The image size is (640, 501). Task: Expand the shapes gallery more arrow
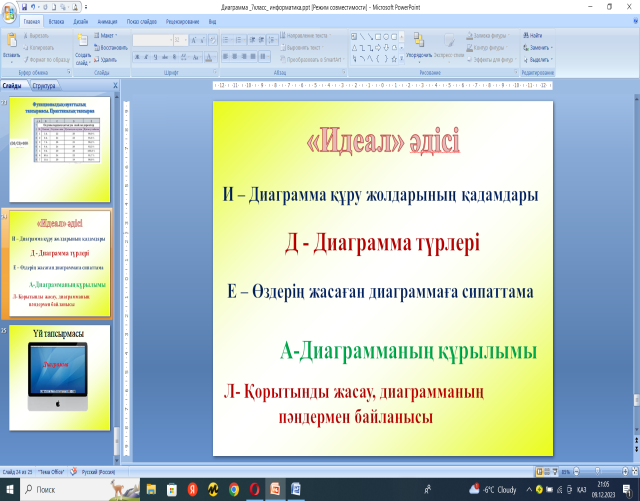pyautogui.click(x=402, y=60)
